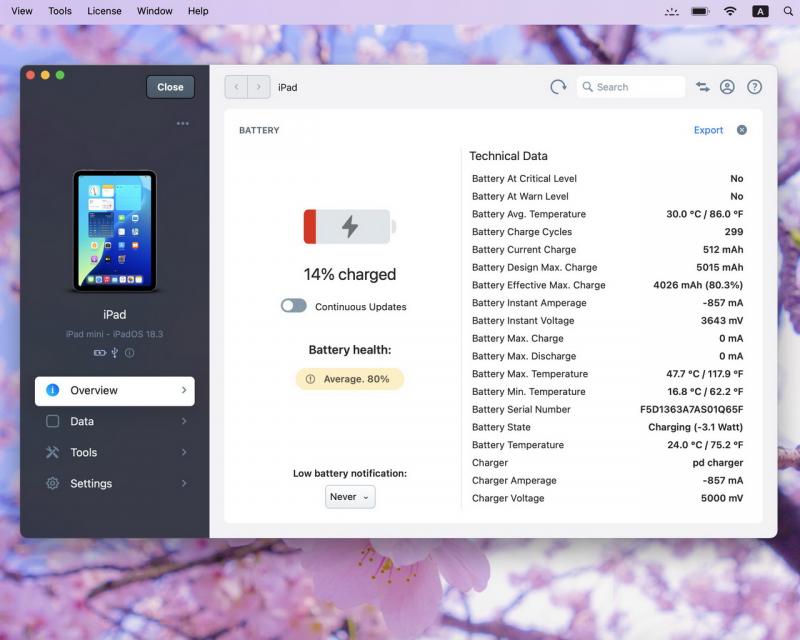Open the device transfer arrows icon

tap(703, 87)
